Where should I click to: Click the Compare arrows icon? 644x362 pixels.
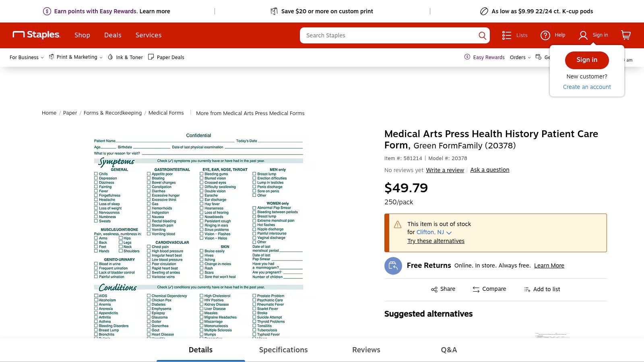(x=476, y=289)
